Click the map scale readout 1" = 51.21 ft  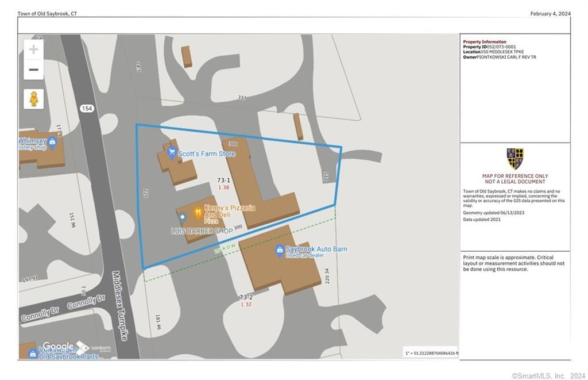pyautogui.click(x=431, y=353)
